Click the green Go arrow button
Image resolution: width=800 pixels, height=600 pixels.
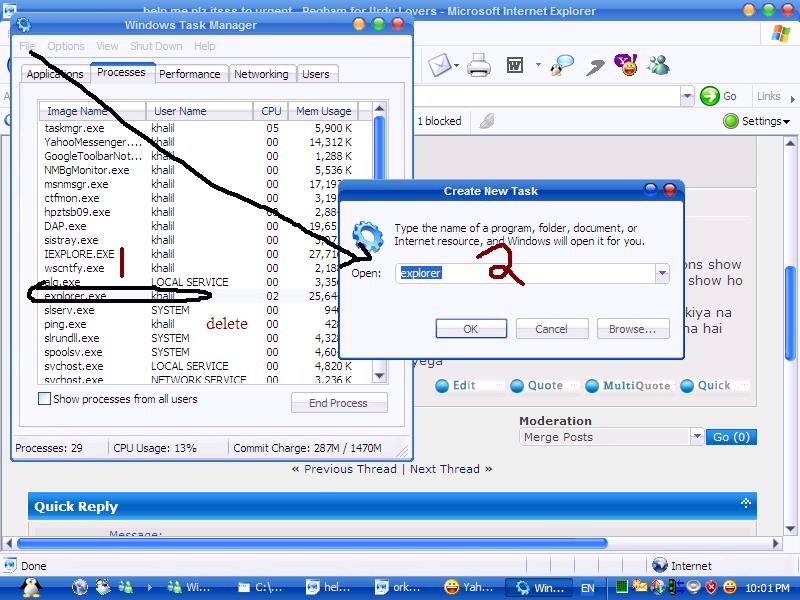[710, 96]
